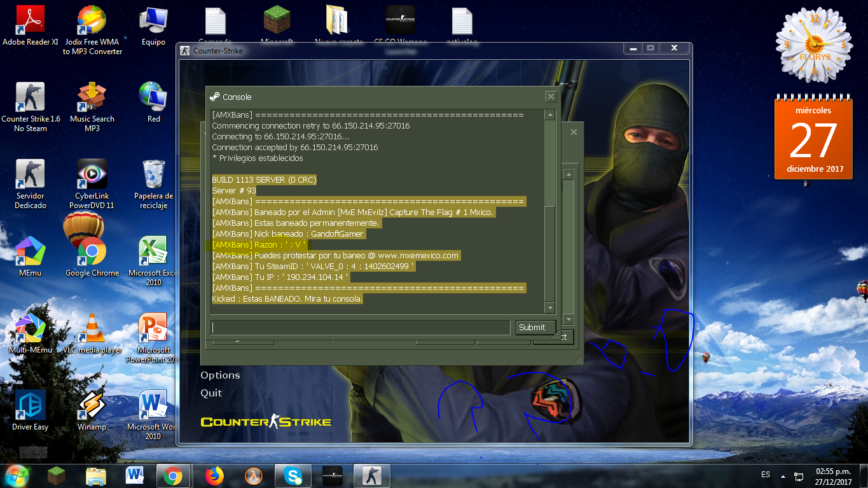Screen dimensions: 868x488
Task: Launch Multi-MEmu shortcut
Action: point(31,334)
